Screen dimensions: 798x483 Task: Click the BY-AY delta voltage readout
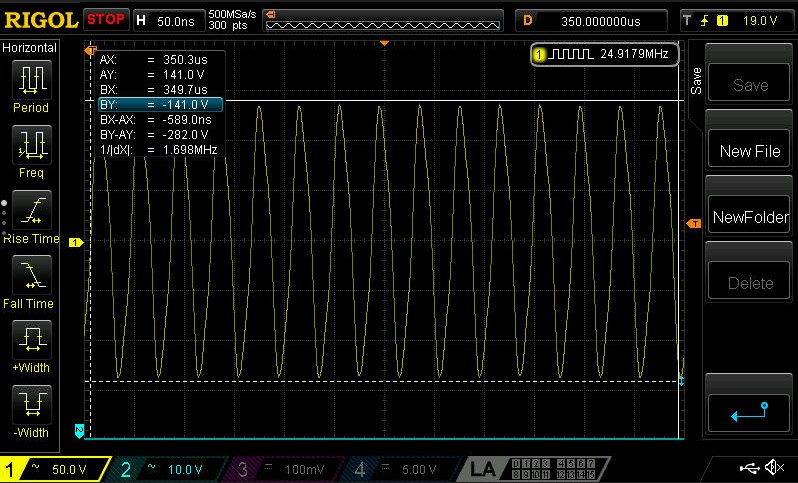(160, 135)
